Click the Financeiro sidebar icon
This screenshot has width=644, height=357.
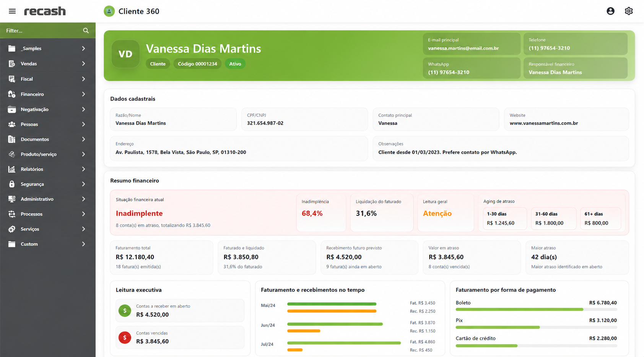[12, 94]
